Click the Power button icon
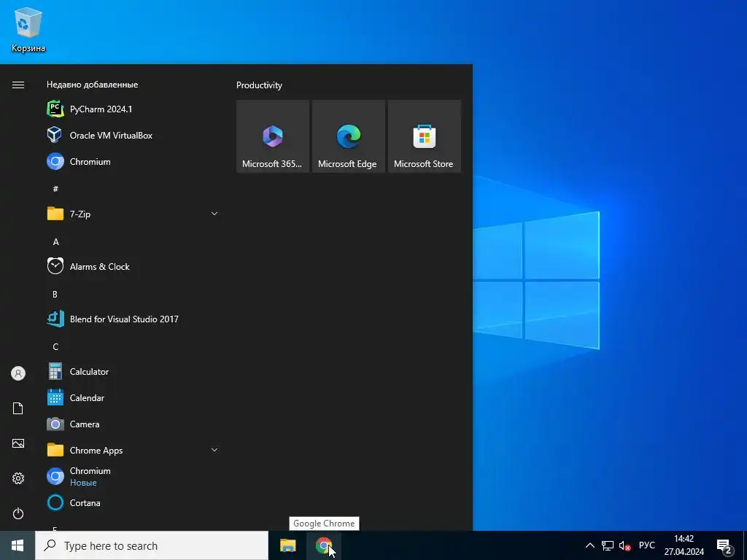The height and width of the screenshot is (560, 747). [18, 513]
